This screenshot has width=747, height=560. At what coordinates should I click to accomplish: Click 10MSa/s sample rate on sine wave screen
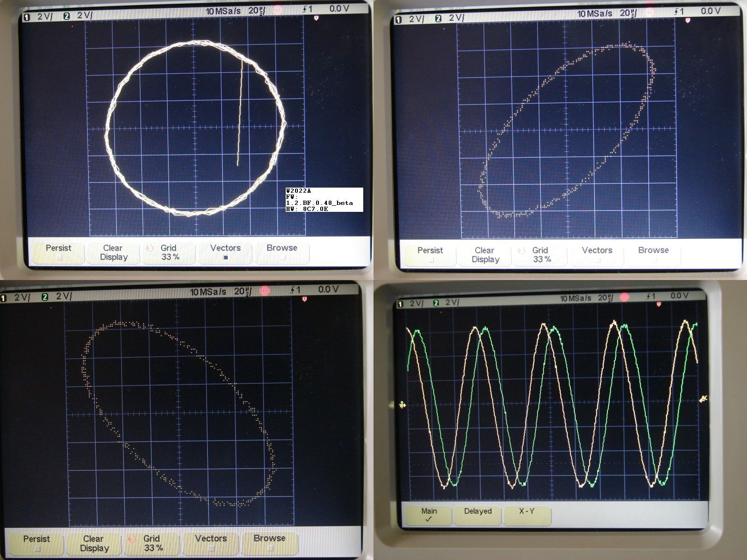pos(576,298)
